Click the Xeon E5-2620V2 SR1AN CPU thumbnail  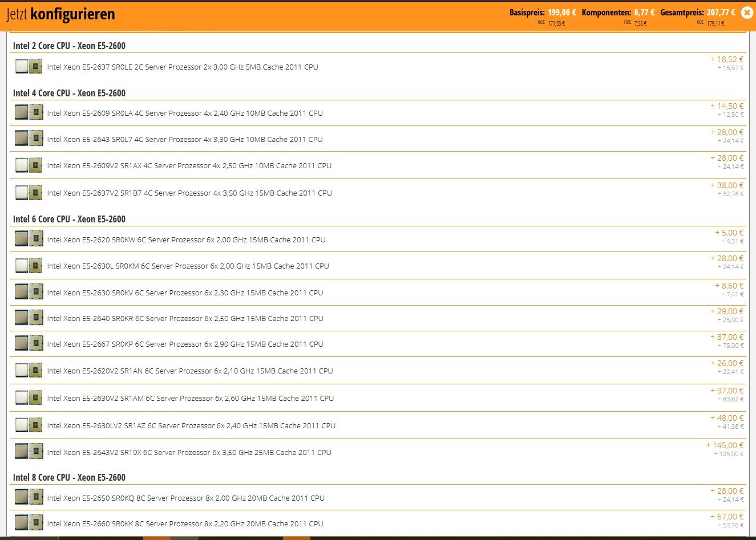[29, 371]
